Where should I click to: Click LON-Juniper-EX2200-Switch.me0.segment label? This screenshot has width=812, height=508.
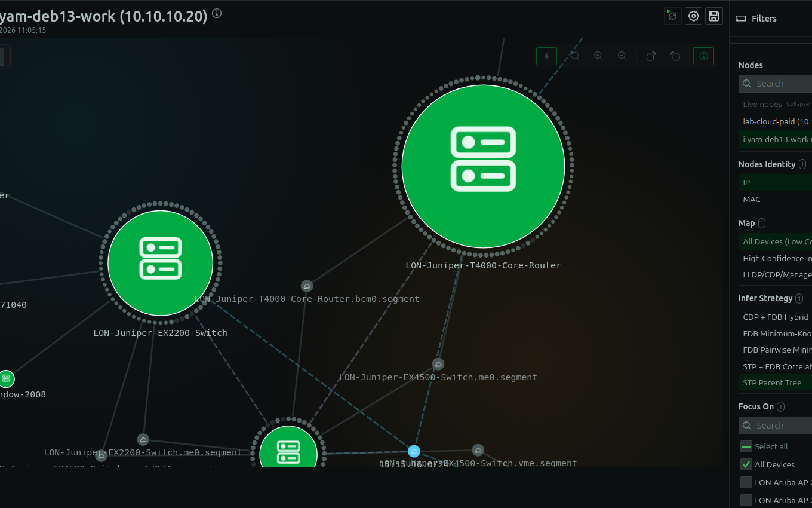coord(143,452)
